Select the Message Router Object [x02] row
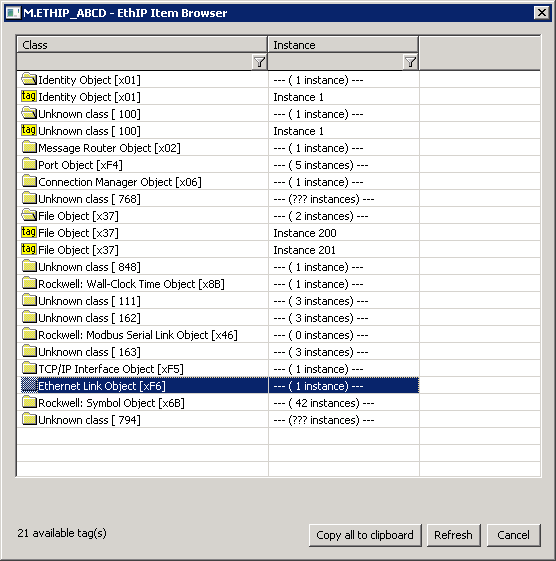 (x=218, y=147)
